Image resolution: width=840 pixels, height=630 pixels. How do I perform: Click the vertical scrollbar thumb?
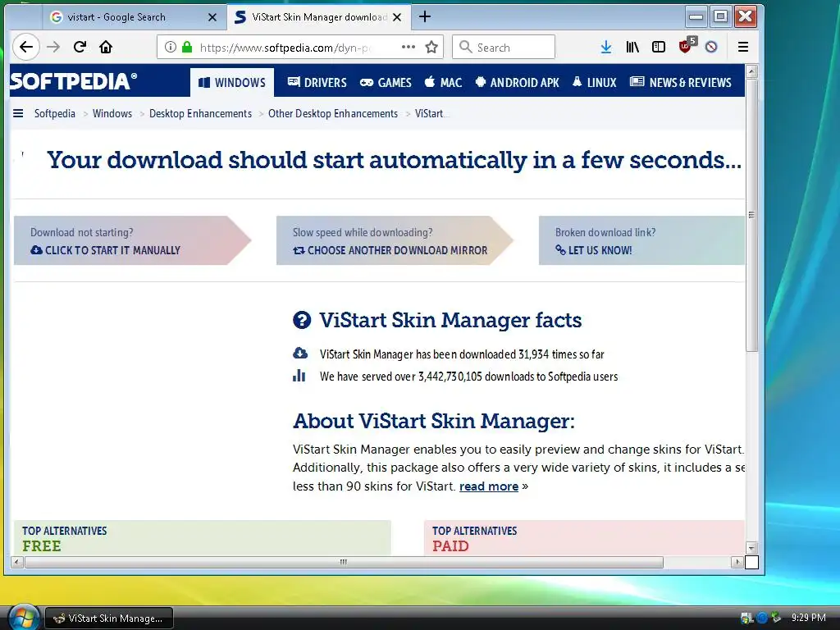tap(751, 215)
